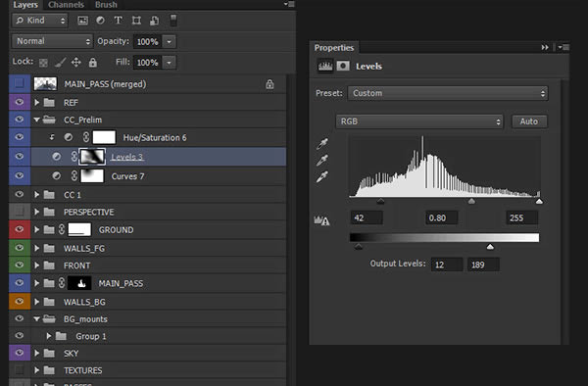Open the Preset Custom dropdown
588x386 pixels.
click(x=448, y=93)
